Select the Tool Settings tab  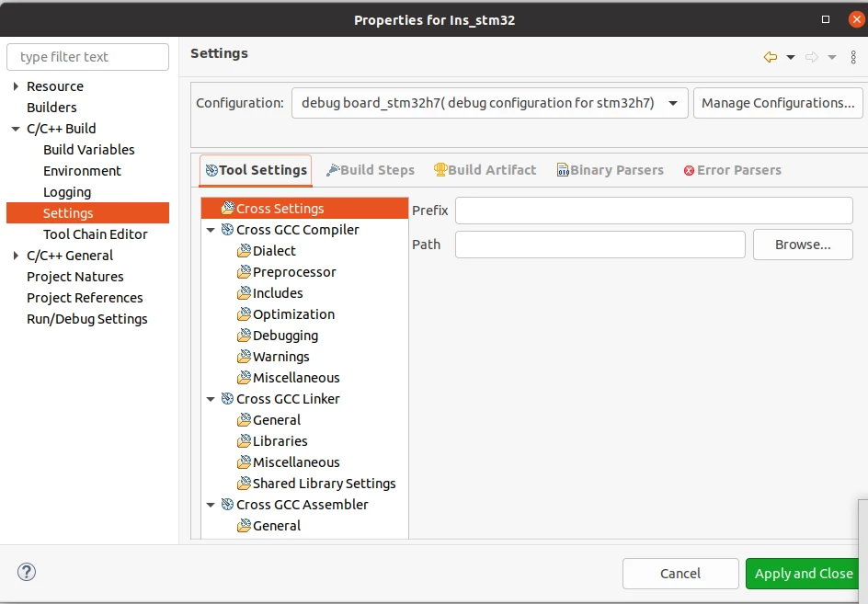click(256, 170)
